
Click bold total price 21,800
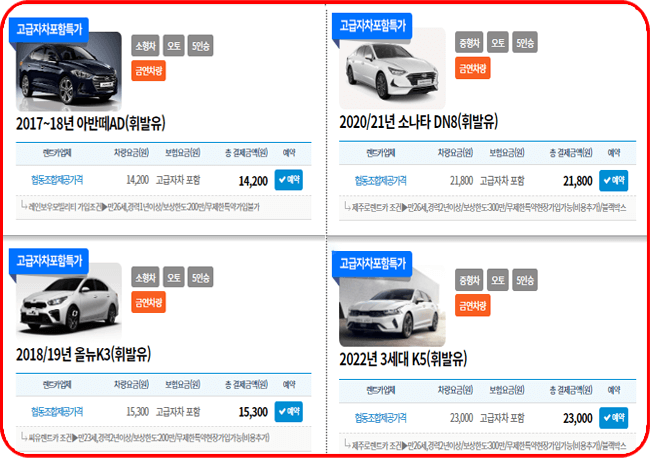(577, 181)
